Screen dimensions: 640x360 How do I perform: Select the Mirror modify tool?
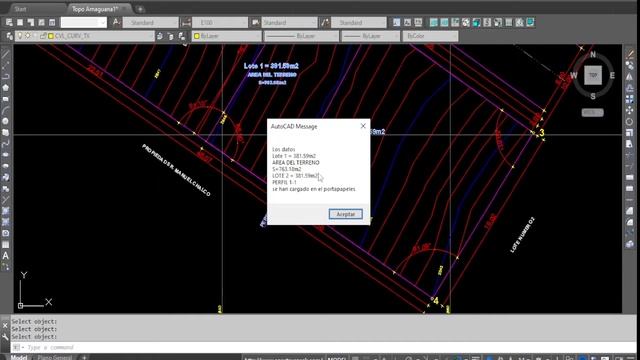tap(630, 77)
